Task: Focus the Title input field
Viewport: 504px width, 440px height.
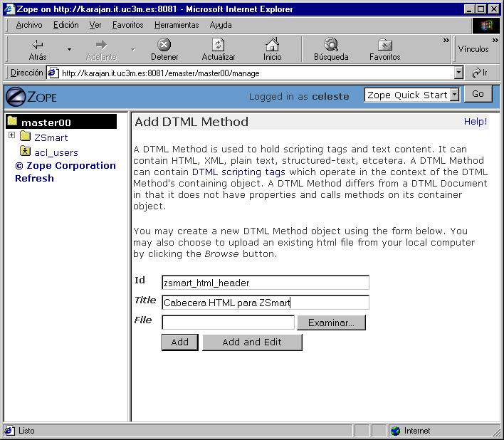Action: (x=266, y=303)
